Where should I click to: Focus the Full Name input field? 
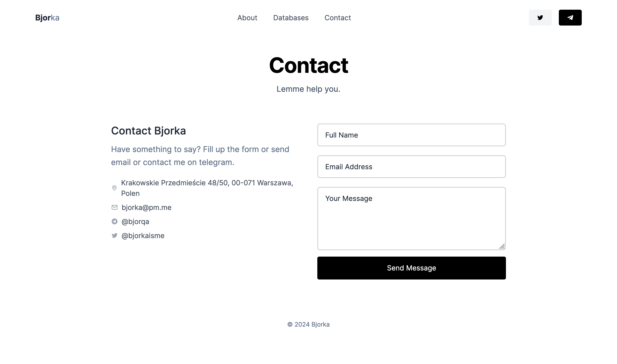(411, 135)
